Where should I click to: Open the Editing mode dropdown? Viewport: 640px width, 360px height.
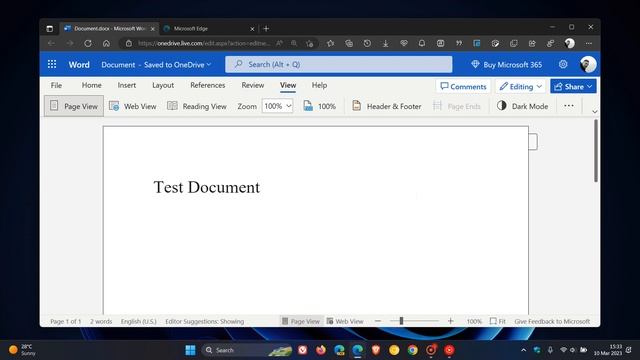(x=521, y=87)
